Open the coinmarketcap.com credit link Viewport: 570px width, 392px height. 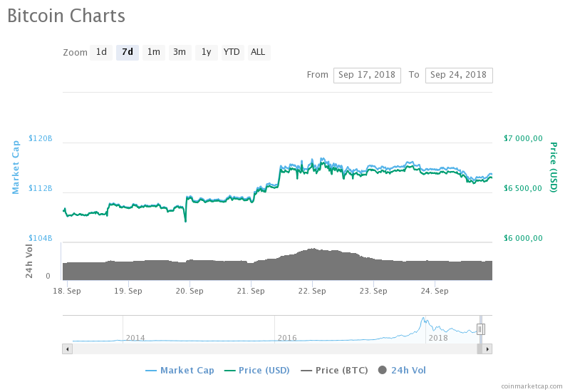[x=531, y=386]
